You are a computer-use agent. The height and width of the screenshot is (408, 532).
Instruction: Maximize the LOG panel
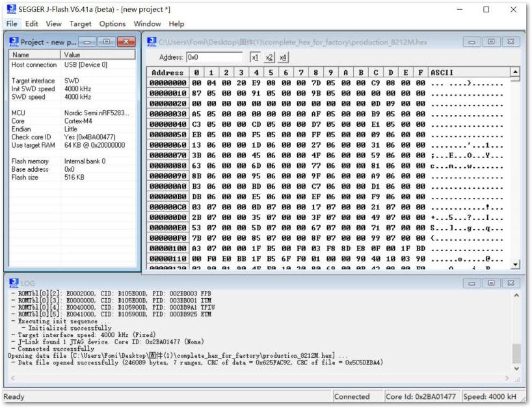[491, 283]
